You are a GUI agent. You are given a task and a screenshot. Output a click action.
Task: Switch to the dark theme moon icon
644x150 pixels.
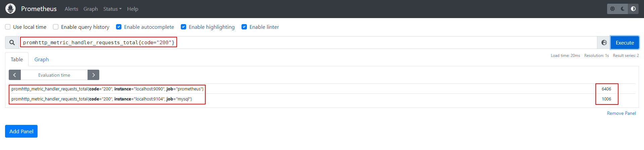pos(623,9)
